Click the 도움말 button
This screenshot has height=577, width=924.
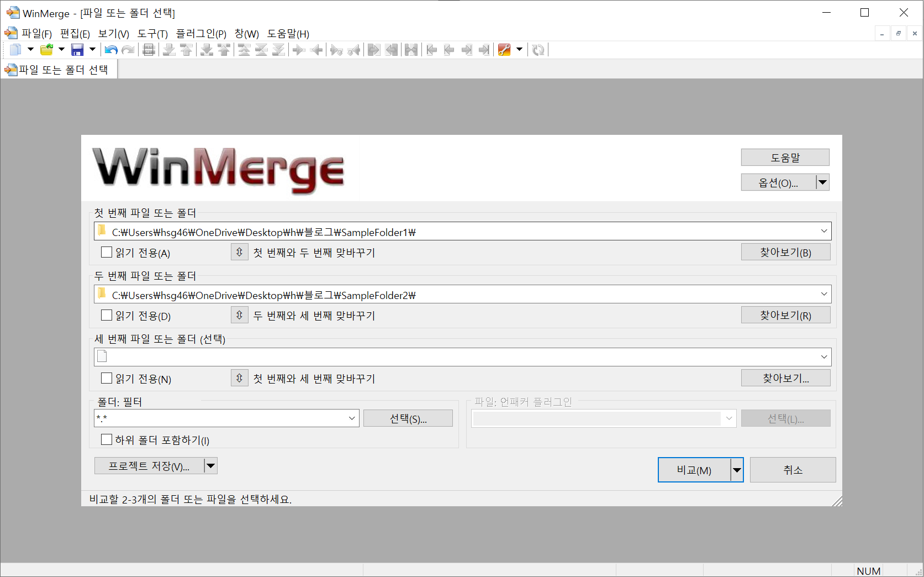(785, 158)
